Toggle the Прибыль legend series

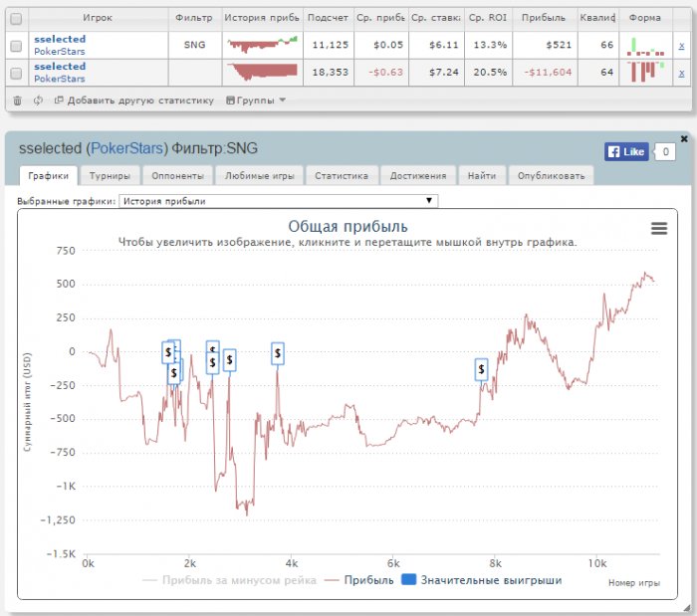tap(359, 580)
